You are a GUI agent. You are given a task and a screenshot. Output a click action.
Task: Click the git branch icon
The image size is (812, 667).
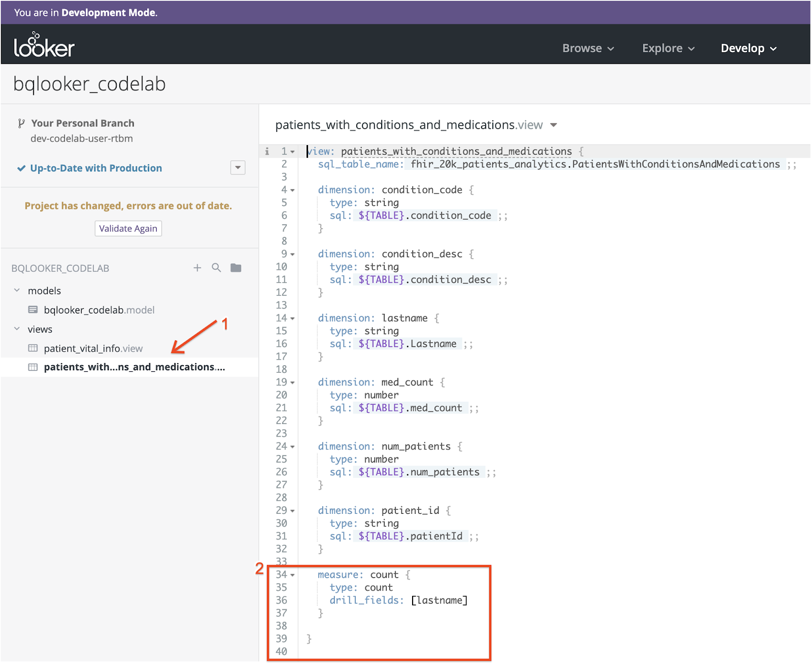pos(21,123)
